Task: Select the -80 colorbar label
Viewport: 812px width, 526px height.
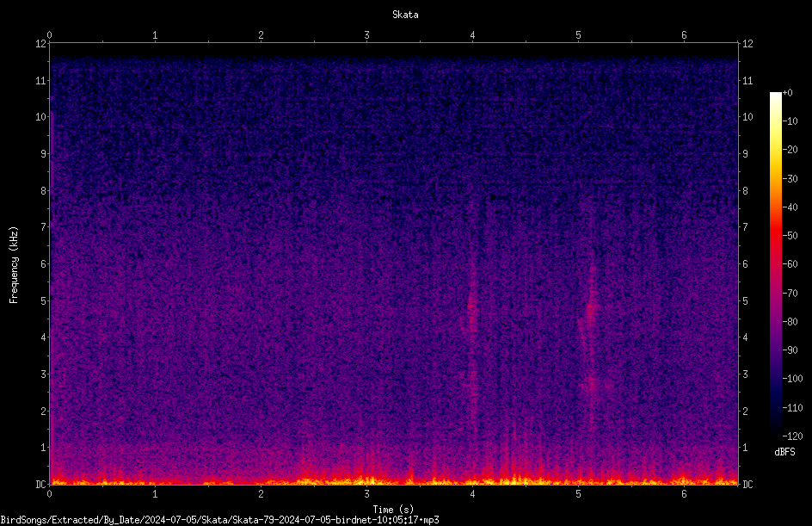Action: click(x=790, y=322)
